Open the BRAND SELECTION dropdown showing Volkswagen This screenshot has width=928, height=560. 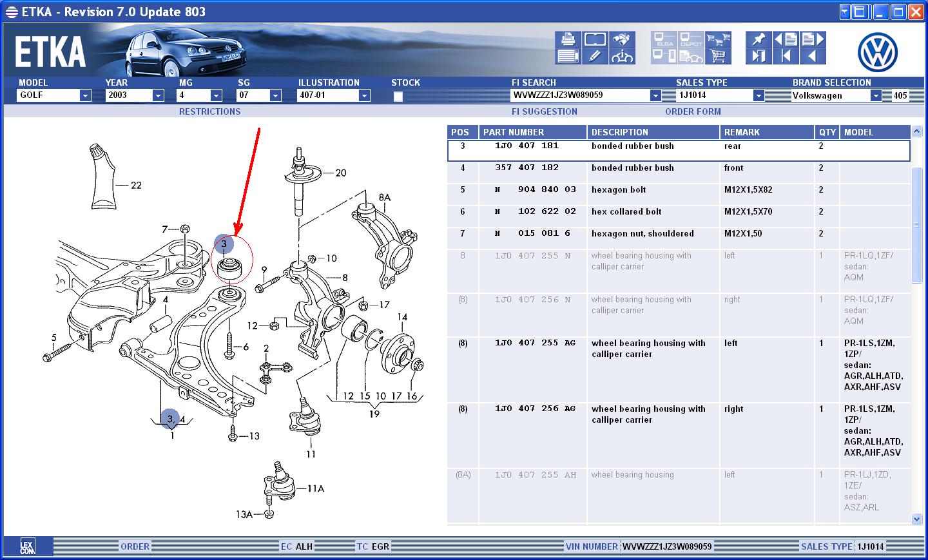[876, 95]
